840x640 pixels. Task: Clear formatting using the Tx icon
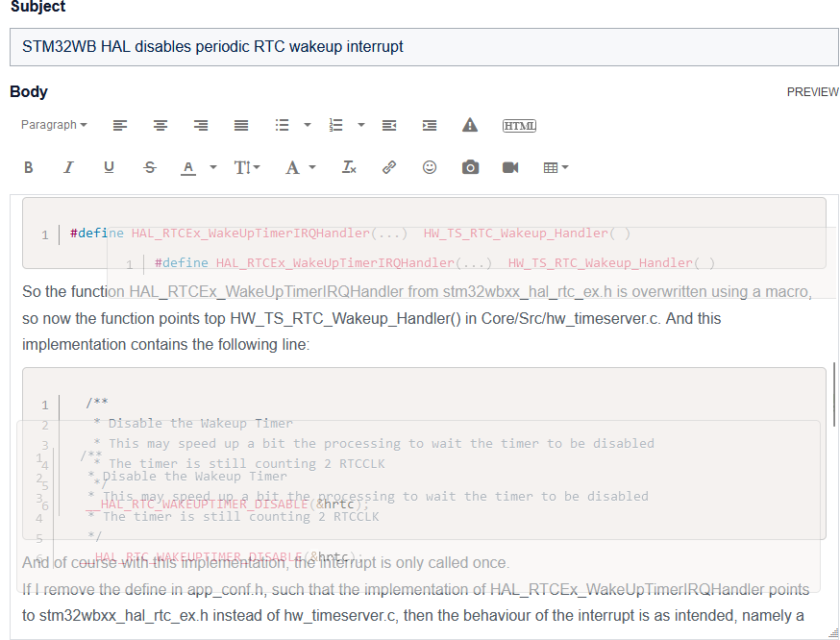coord(349,167)
